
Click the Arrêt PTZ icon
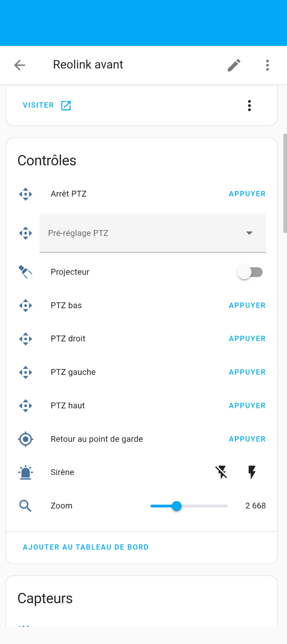tap(26, 194)
